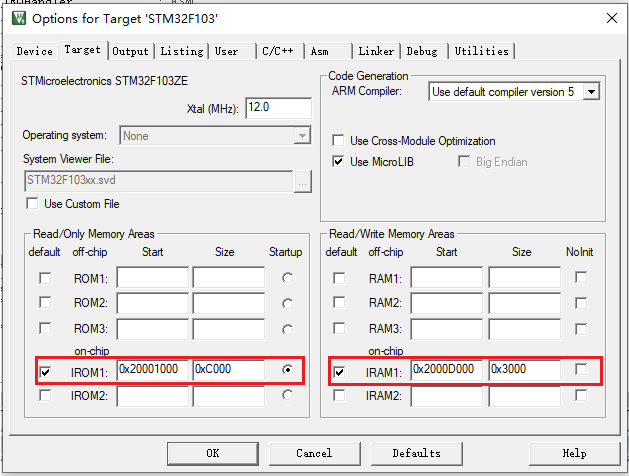The image size is (629, 476).
Task: Enable NoInit for RAM1
Action: (x=581, y=277)
